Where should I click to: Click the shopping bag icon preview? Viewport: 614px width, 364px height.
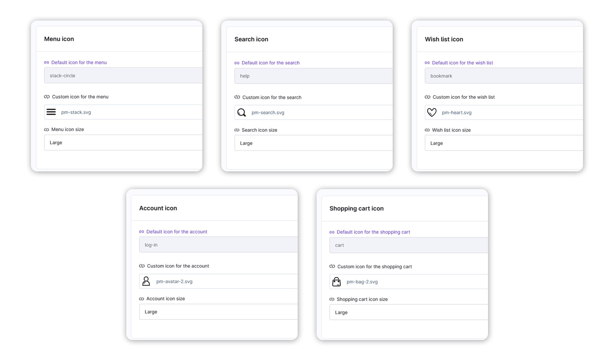pyautogui.click(x=337, y=282)
